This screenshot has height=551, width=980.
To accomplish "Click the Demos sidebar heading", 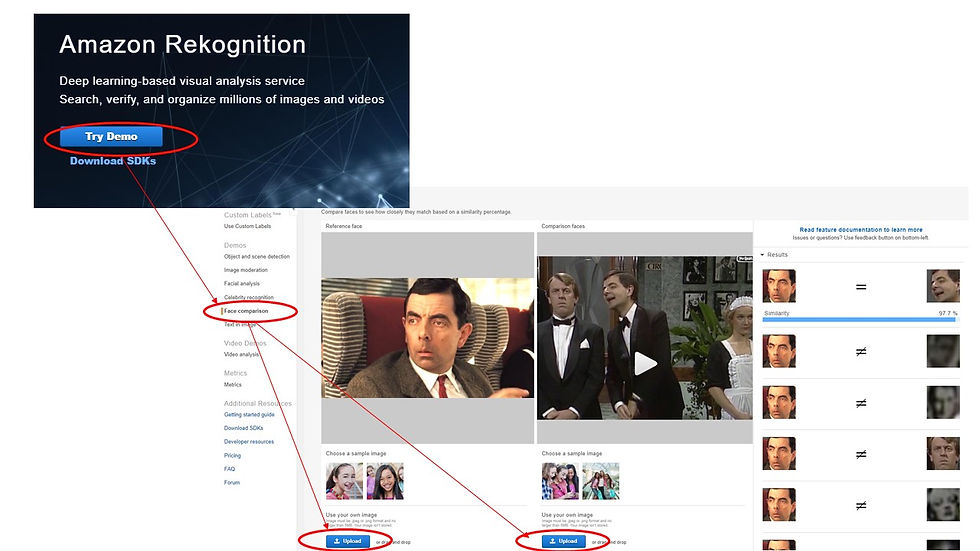I will click(235, 246).
